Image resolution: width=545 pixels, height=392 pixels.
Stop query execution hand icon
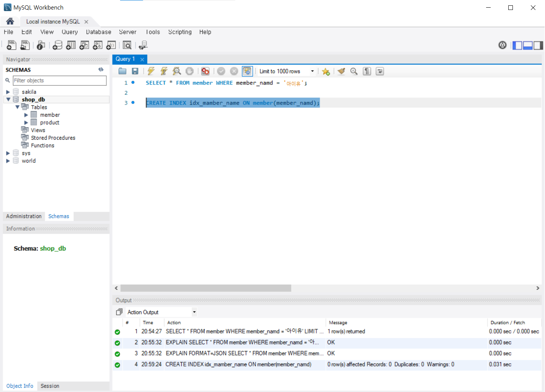tap(189, 71)
